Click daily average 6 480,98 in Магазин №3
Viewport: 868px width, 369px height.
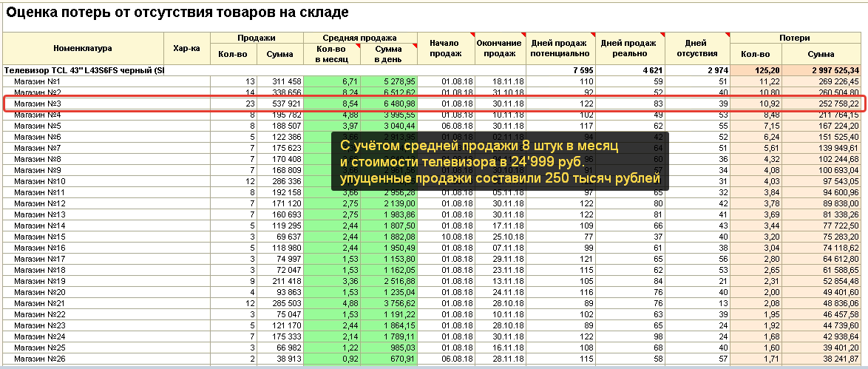coord(398,104)
